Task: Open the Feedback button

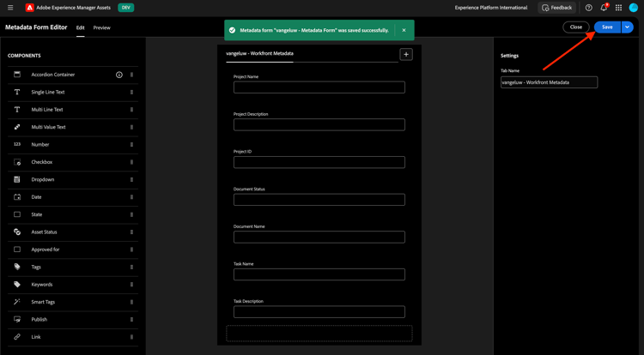Action: (557, 8)
